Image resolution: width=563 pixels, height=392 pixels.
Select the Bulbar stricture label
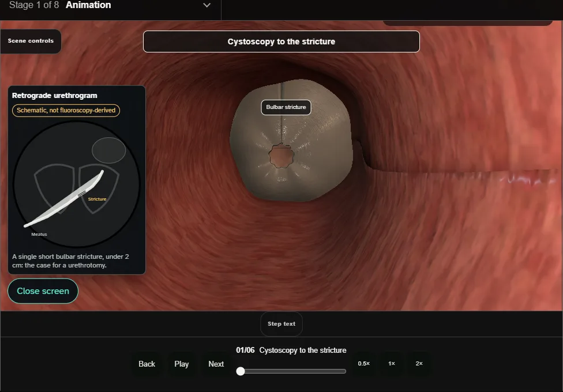(x=286, y=107)
